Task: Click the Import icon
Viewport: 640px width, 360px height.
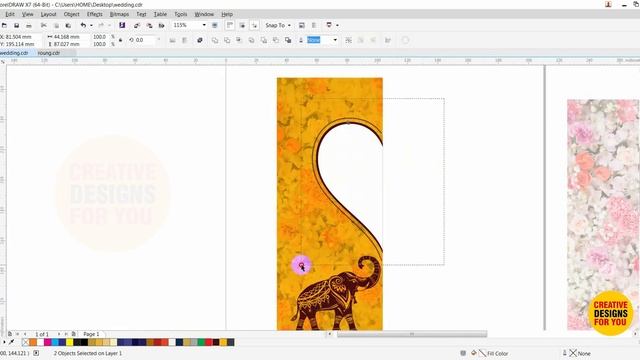Action: tap(137, 25)
